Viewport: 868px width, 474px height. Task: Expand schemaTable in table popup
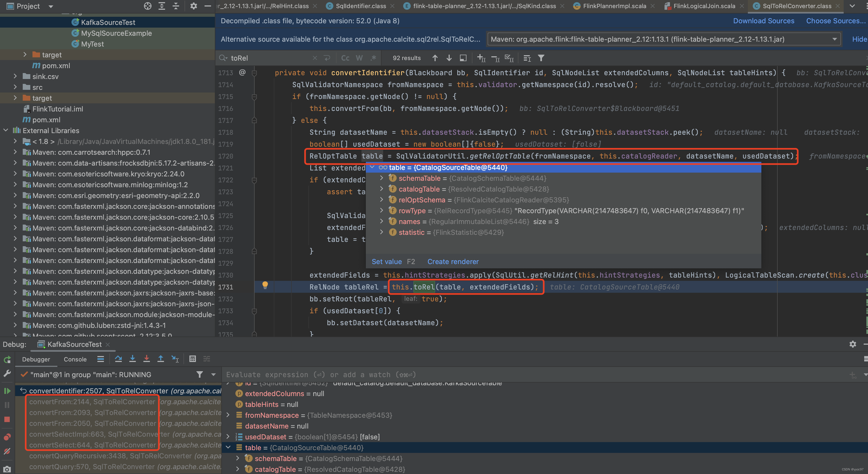(382, 178)
